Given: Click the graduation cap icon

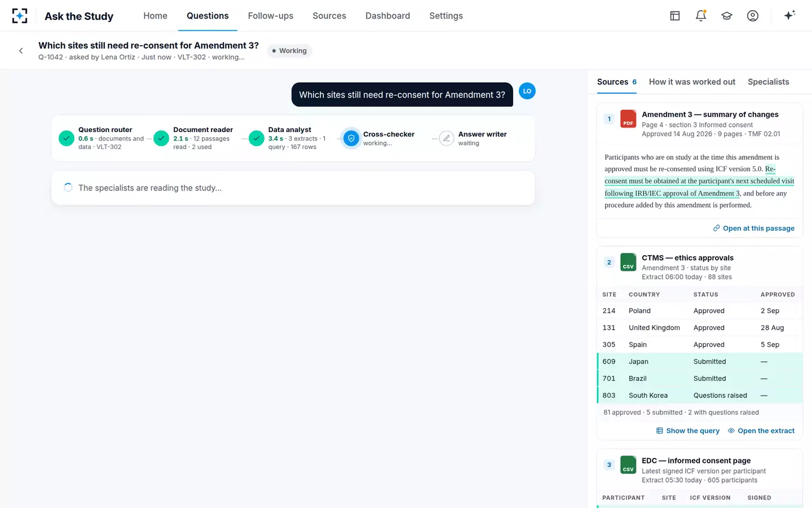Looking at the screenshot, I should 727,16.
